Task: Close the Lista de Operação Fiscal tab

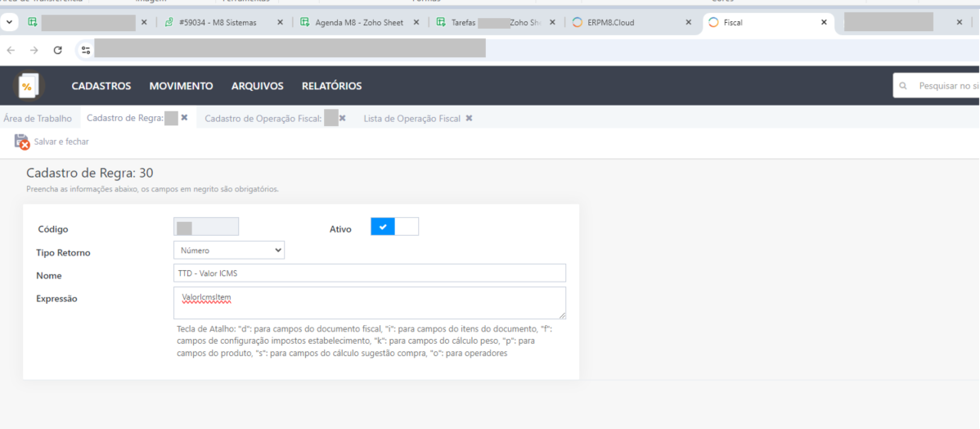Action: [469, 118]
